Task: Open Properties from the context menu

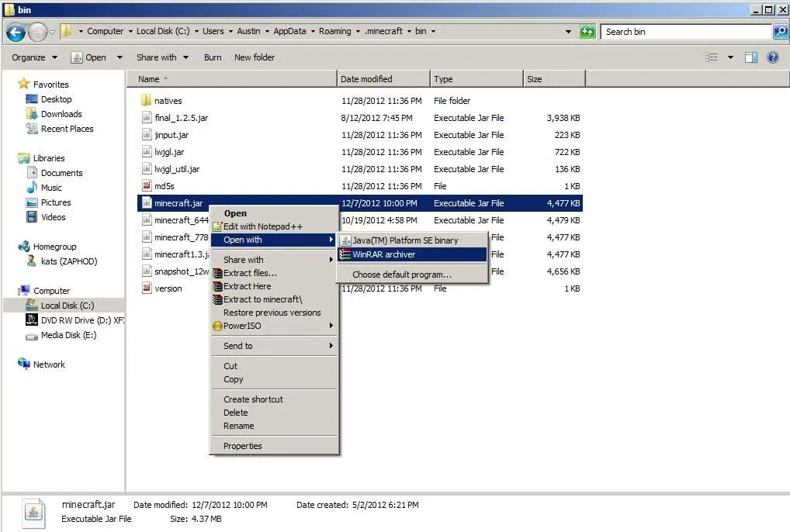Action: tap(274, 446)
